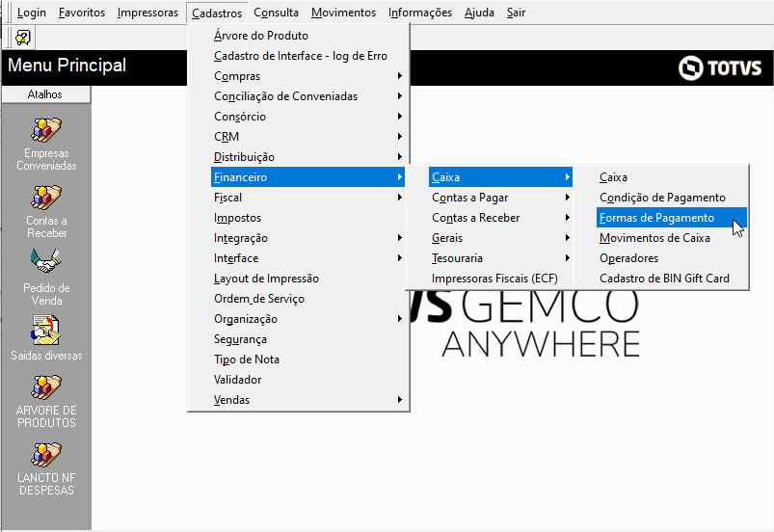The width and height of the screenshot is (774, 532).
Task: Expand the Compras submenu
Action: pyautogui.click(x=308, y=76)
